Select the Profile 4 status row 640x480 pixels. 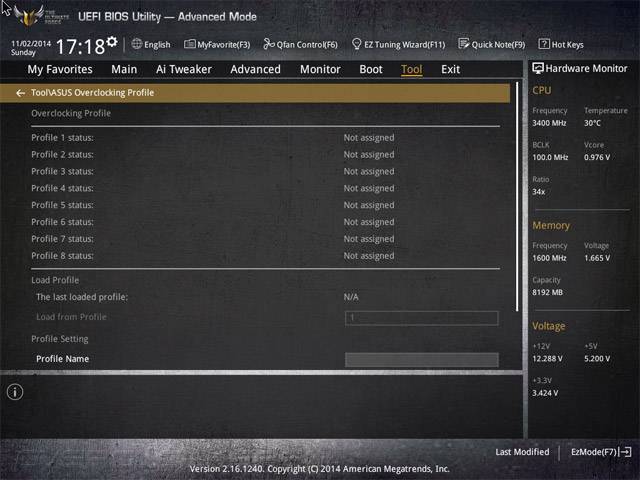pyautogui.click(x=265, y=189)
